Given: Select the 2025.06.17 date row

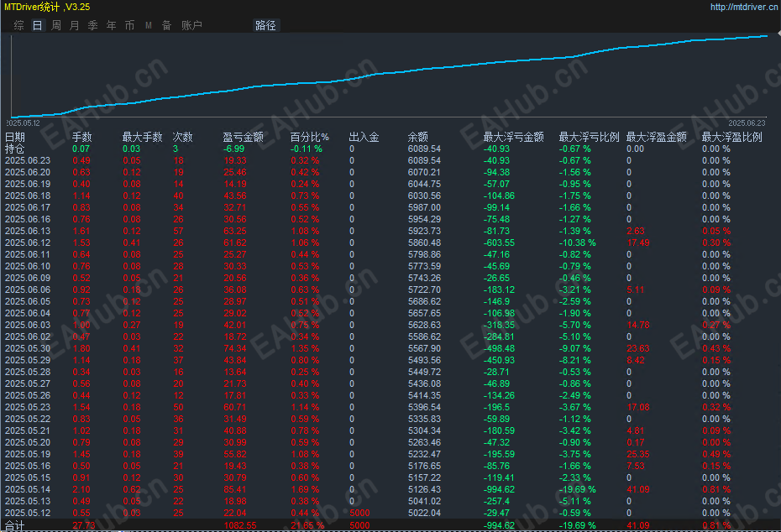Looking at the screenshot, I should [x=28, y=207].
